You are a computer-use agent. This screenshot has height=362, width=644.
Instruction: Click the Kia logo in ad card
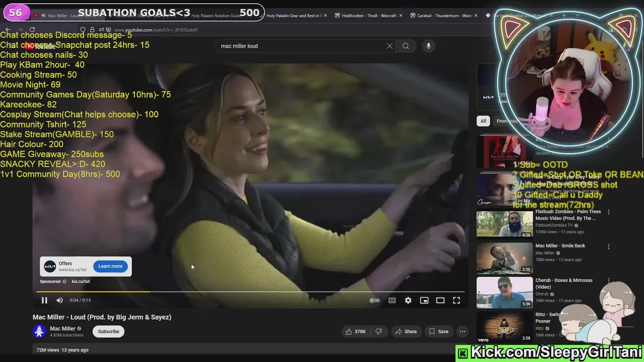tap(49, 266)
